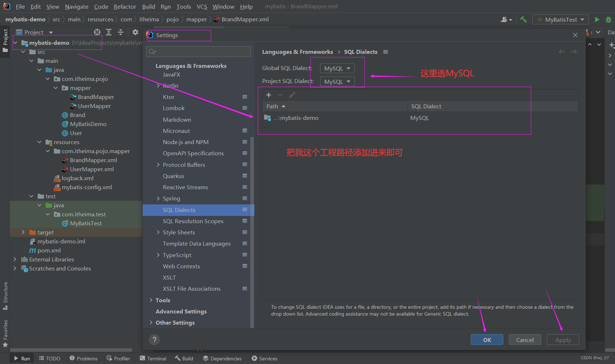Expand Other Settings section
Image resolution: width=615 pixels, height=364 pixels.
(x=151, y=322)
